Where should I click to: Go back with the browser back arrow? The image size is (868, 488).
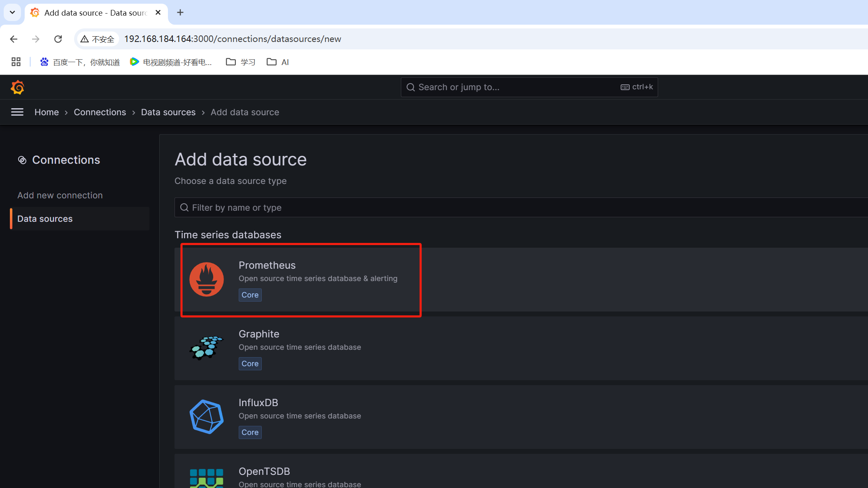coord(14,39)
